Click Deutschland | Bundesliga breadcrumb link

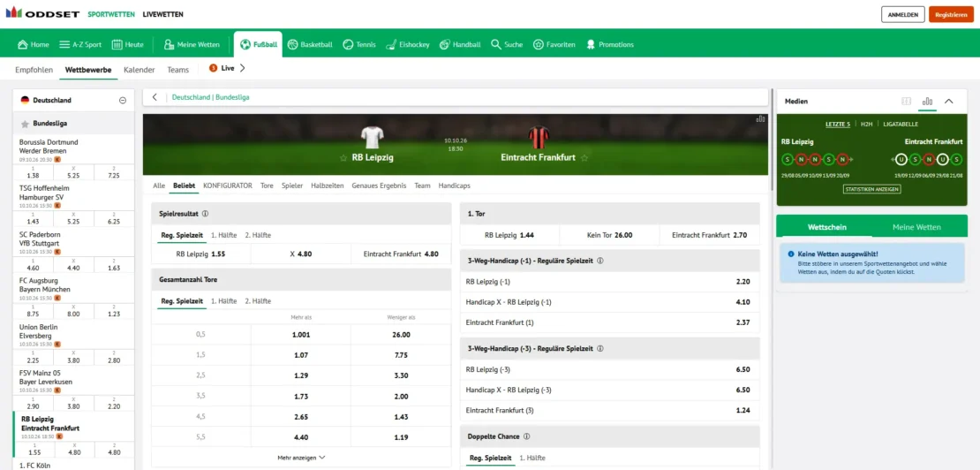coord(211,97)
